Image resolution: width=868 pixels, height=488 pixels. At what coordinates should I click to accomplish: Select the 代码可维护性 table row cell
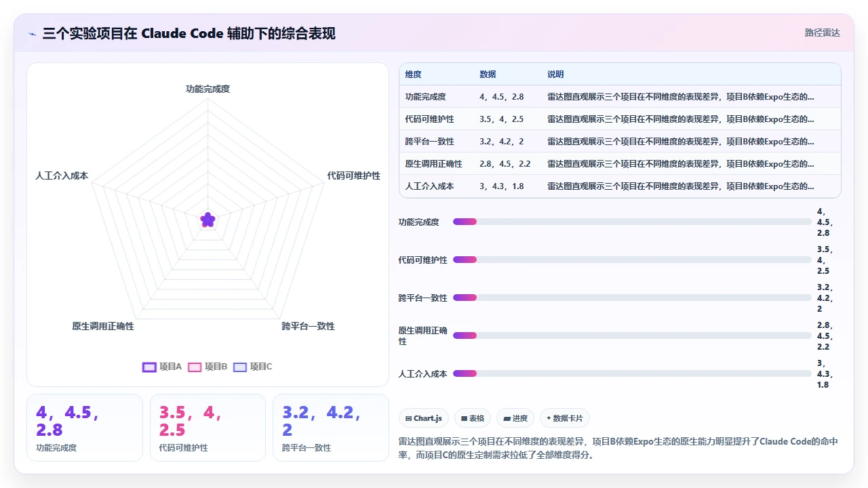[x=429, y=119]
